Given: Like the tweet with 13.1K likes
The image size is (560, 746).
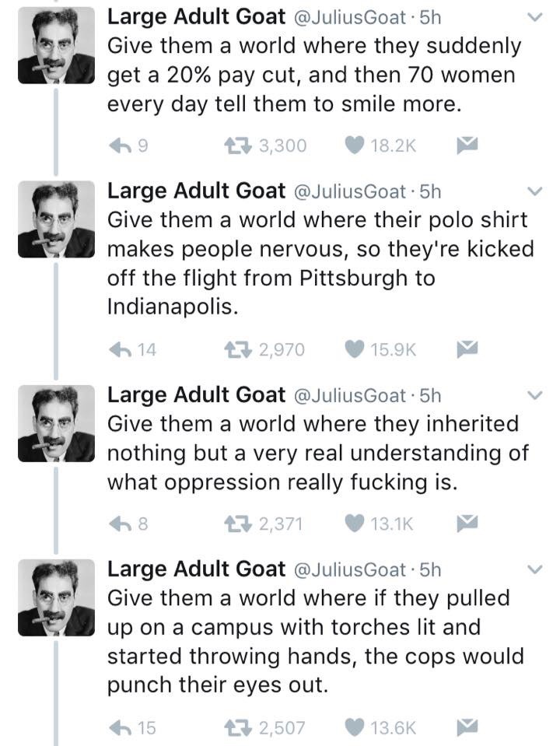Looking at the screenshot, I should click(355, 524).
